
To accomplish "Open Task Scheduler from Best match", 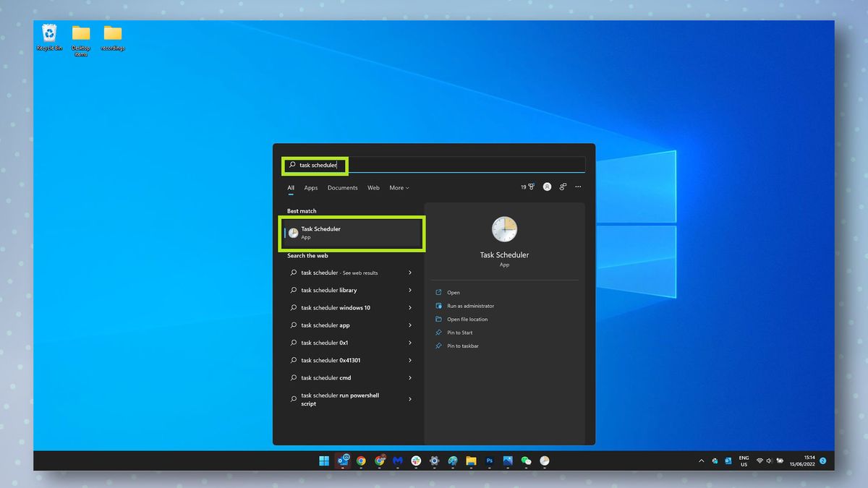I will 352,233.
